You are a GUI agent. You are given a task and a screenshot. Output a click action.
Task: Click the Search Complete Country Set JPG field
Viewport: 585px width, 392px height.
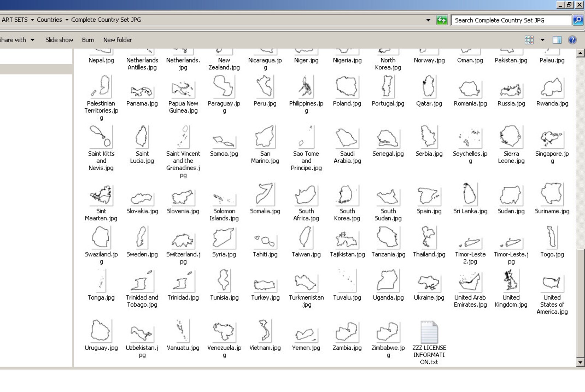(x=511, y=20)
